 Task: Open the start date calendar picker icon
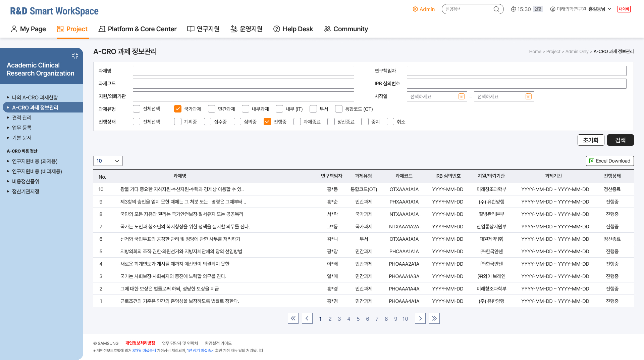pyautogui.click(x=462, y=96)
